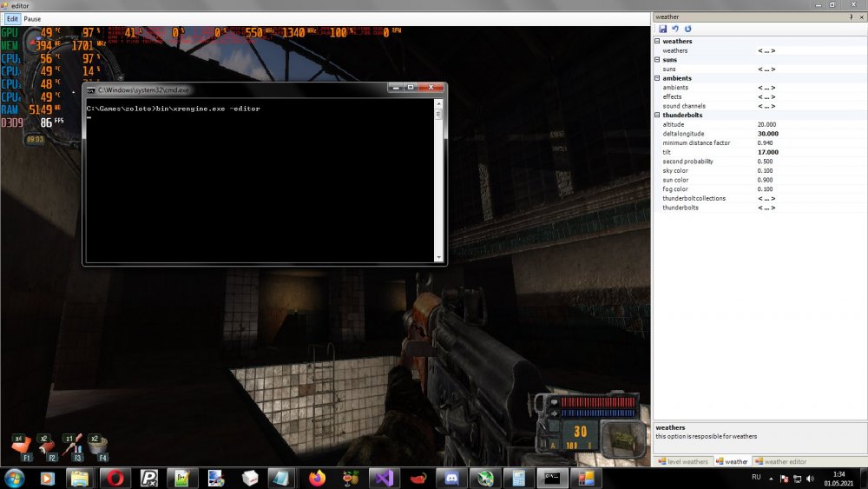
Task: Minimize the cmd.exe window
Action: (x=395, y=88)
